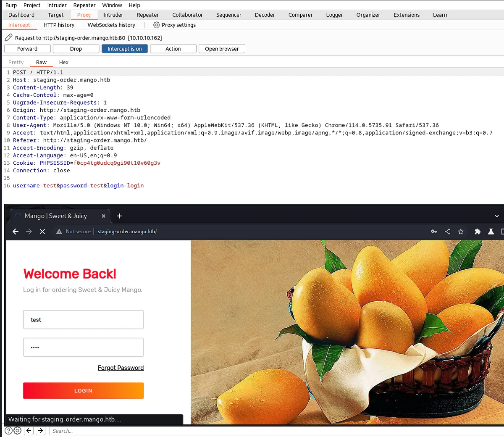
Task: Select the Intercept sub-tab
Action: [19, 25]
